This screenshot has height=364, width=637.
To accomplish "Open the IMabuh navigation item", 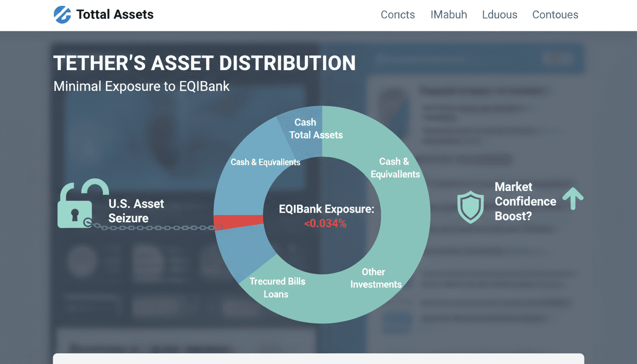I will point(448,15).
